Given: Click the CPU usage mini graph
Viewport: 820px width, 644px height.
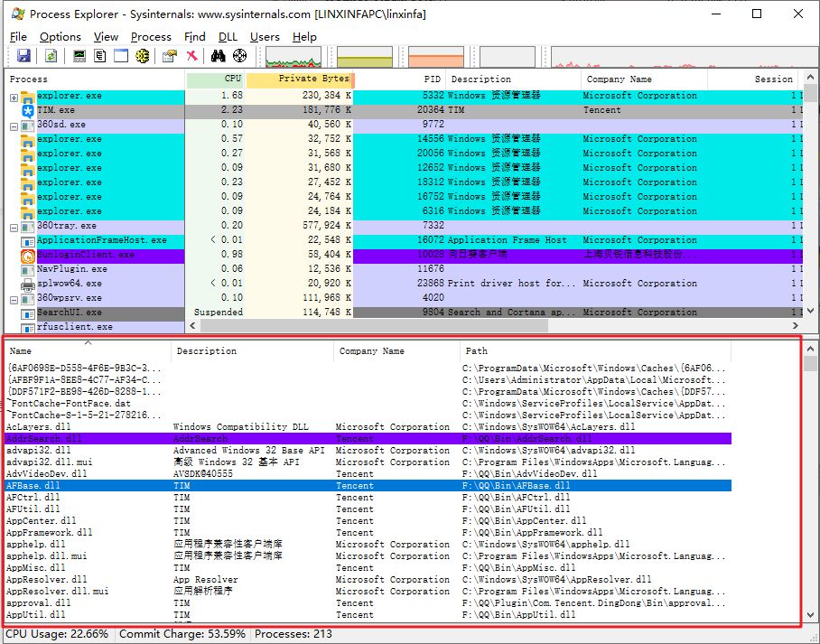Looking at the screenshot, I should [x=293, y=55].
